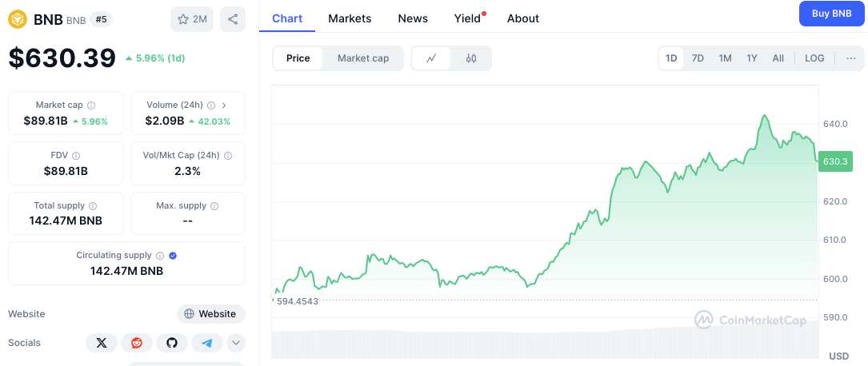
Task: Open the Website link button
Action: [211, 314]
